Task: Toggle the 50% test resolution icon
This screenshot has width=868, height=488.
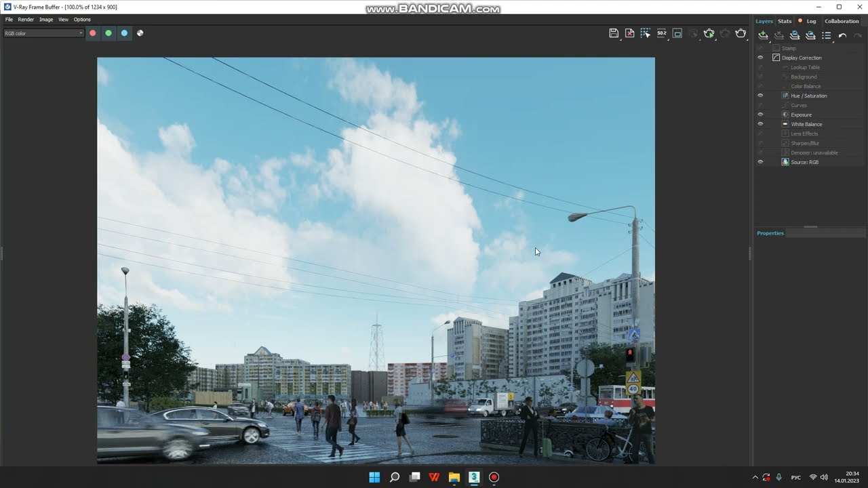Action: coord(661,33)
